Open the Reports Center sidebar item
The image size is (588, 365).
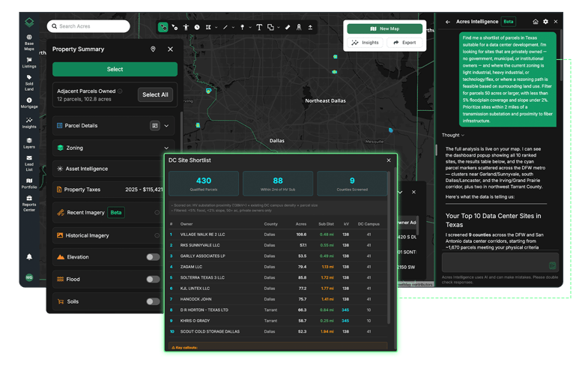(29, 204)
